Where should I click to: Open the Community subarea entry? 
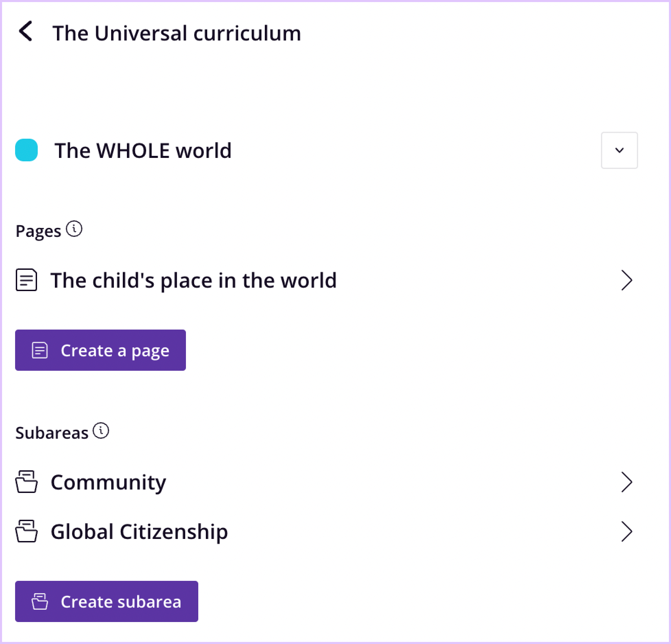(108, 482)
